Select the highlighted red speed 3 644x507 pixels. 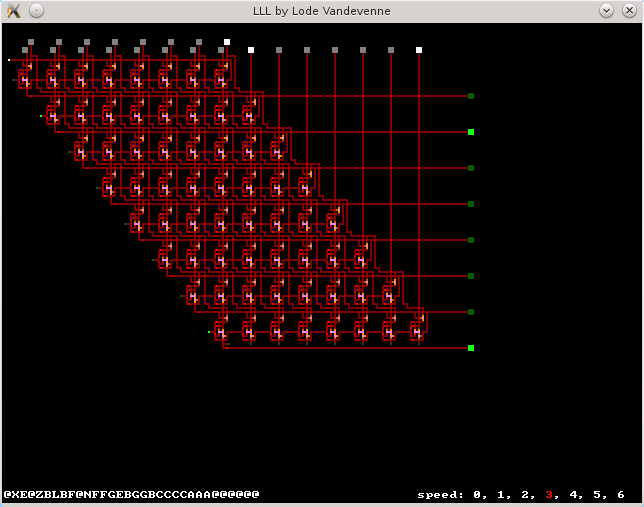tap(548, 495)
